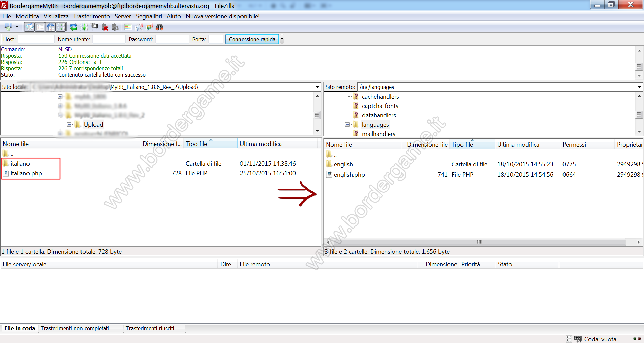This screenshot has width=644, height=343.
Task: Open the Segnalibri menu
Action: click(149, 16)
